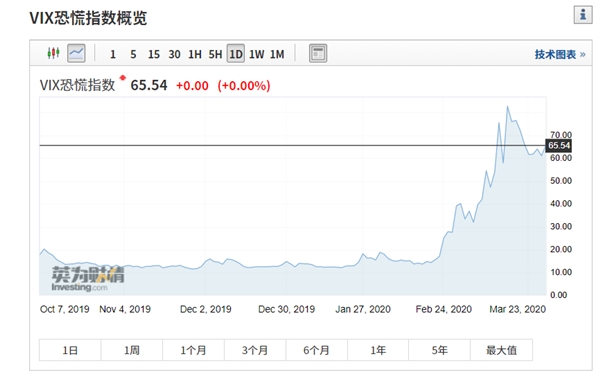Click the 70.00 axis value

561,135
